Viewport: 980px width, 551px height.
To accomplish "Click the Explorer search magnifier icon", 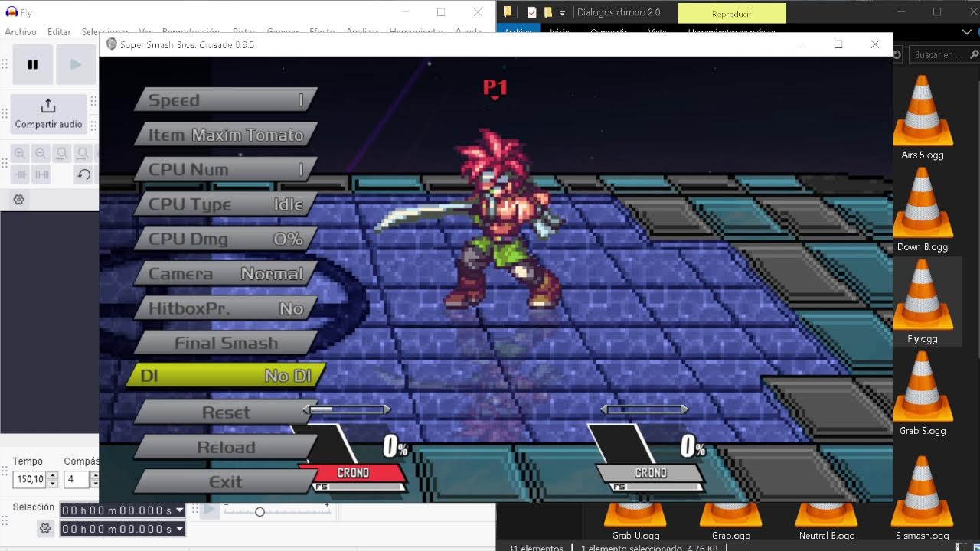I will click(x=974, y=55).
